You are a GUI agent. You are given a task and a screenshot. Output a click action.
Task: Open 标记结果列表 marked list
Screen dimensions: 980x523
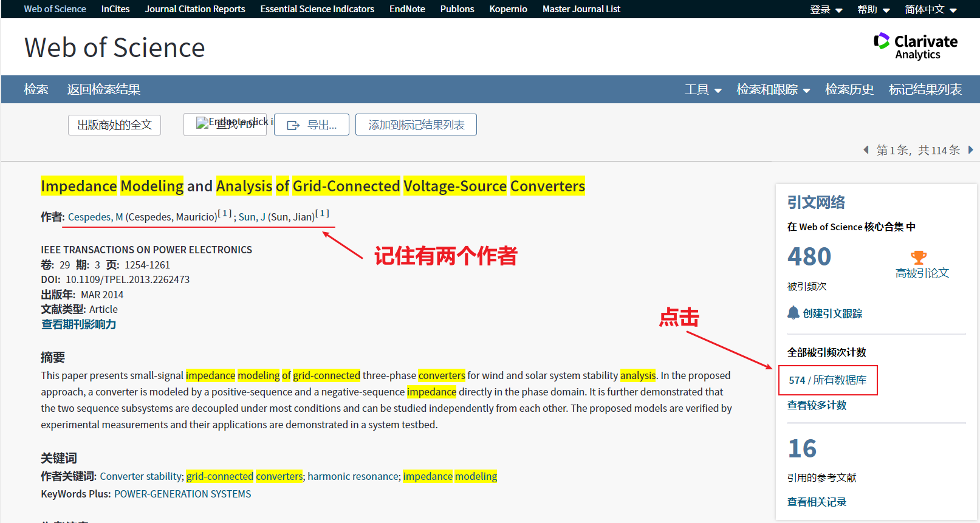click(925, 89)
